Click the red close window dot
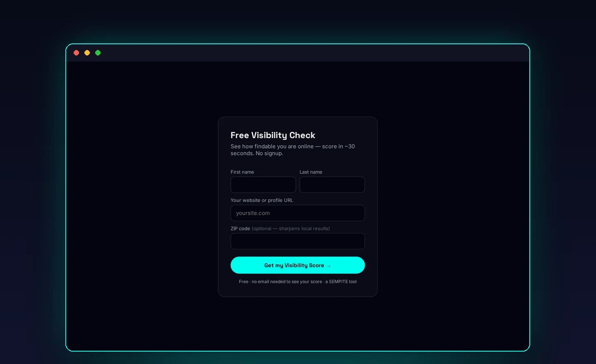The width and height of the screenshot is (596, 364). click(x=77, y=53)
